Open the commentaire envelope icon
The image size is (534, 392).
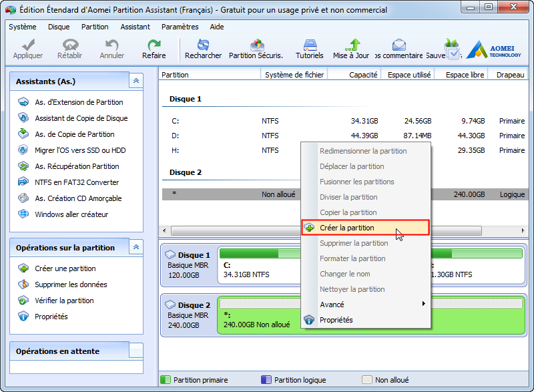pyautogui.click(x=398, y=45)
